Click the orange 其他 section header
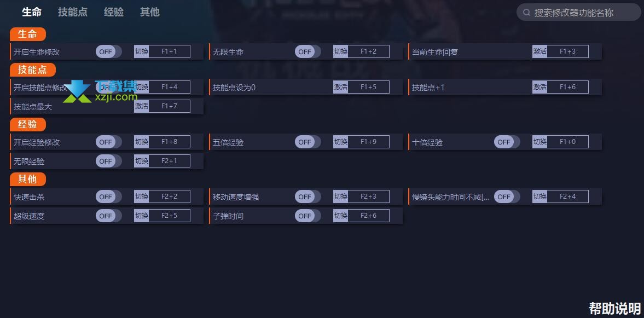644x318 pixels. (27, 179)
